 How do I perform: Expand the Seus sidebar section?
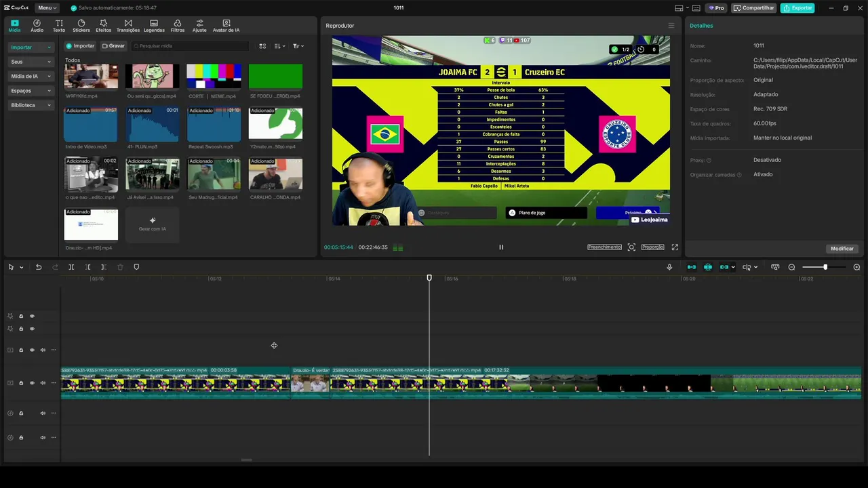[31, 62]
